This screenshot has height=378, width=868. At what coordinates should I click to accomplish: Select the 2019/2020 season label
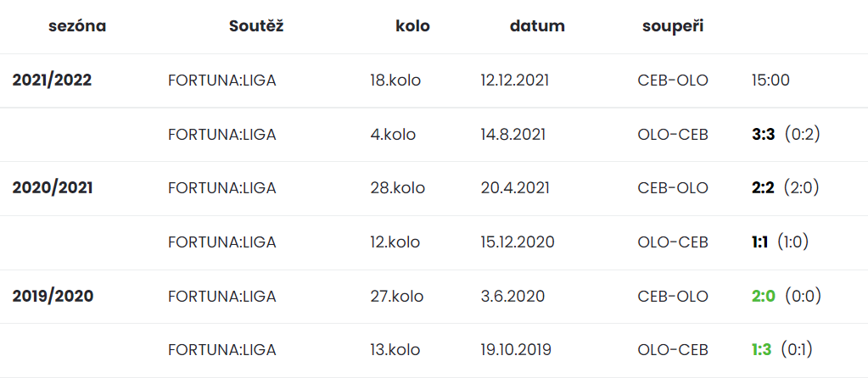pyautogui.click(x=53, y=296)
